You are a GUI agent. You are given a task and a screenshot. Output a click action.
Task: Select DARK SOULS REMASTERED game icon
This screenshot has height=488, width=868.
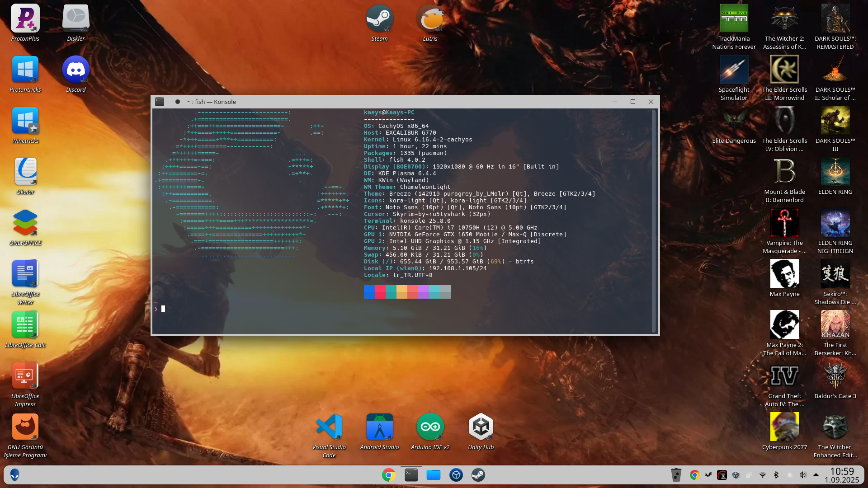pyautogui.click(x=835, y=19)
